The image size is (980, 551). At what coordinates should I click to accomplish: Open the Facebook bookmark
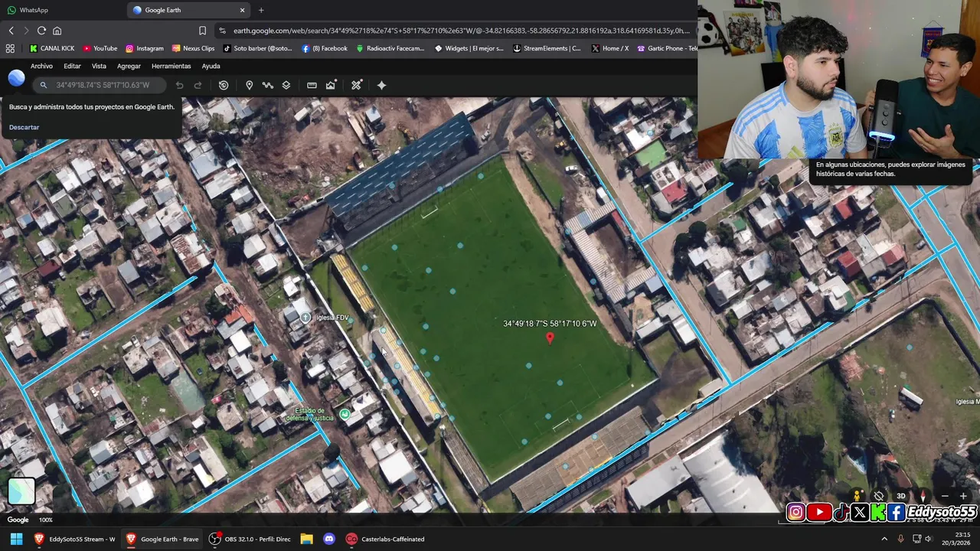tap(325, 48)
